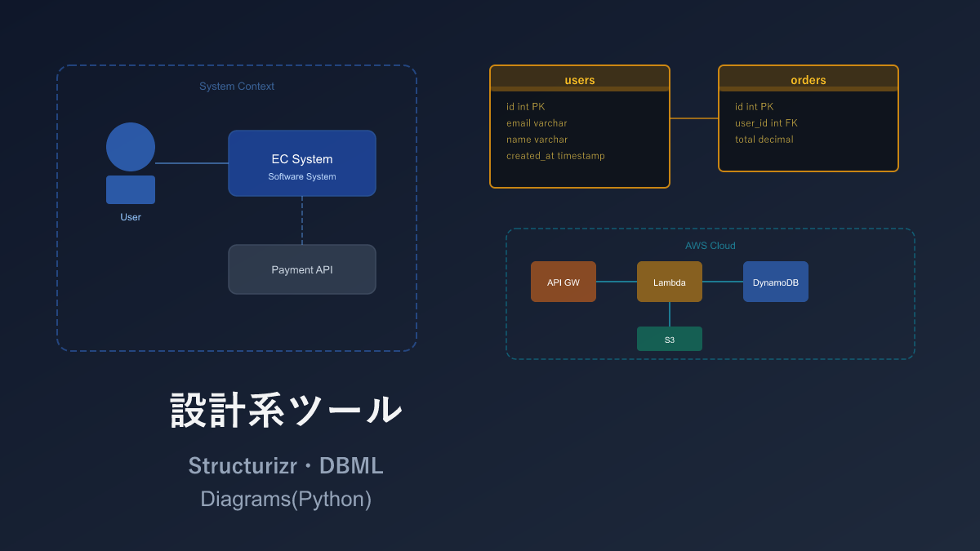Screen dimensions: 980x551
Task: Click the 'User' label under person icon
Action: 131,217
